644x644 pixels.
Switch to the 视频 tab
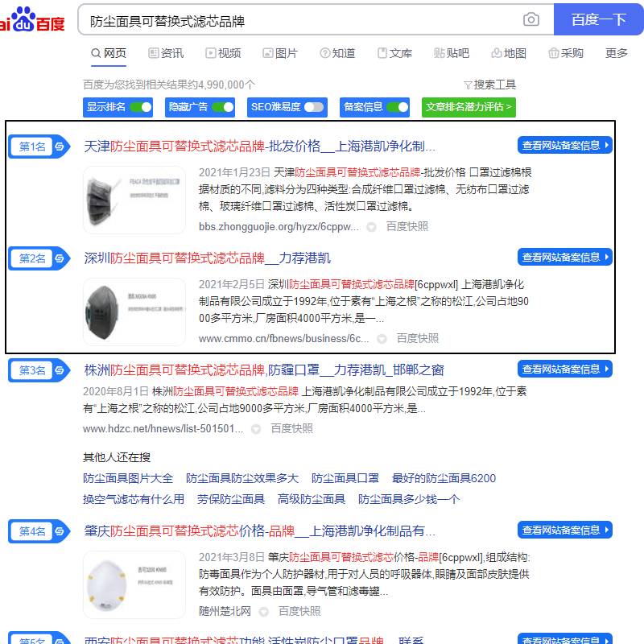point(223,53)
